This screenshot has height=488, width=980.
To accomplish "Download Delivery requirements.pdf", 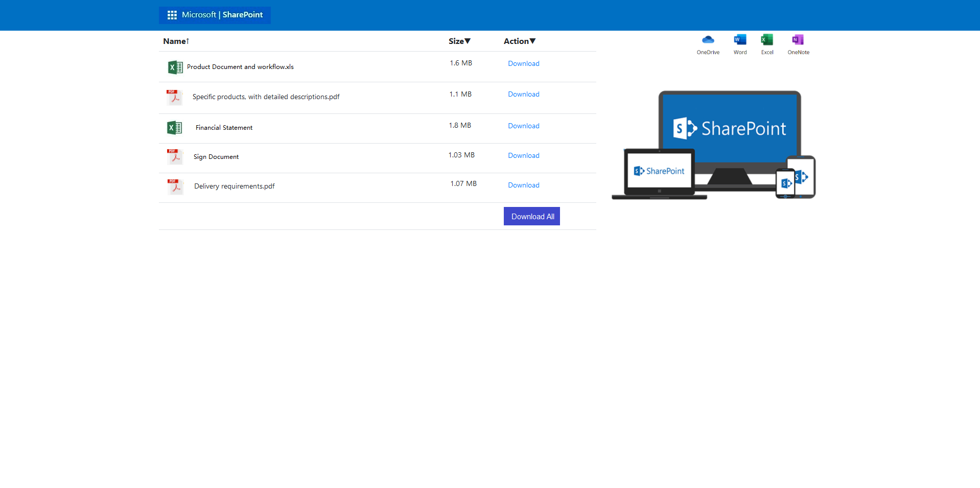I will [x=524, y=185].
